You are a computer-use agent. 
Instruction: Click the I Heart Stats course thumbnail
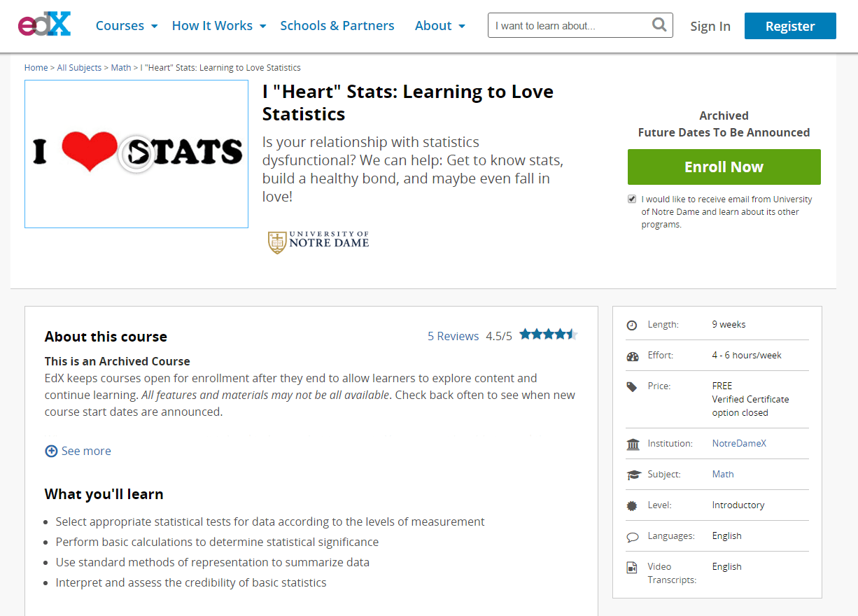click(x=136, y=154)
